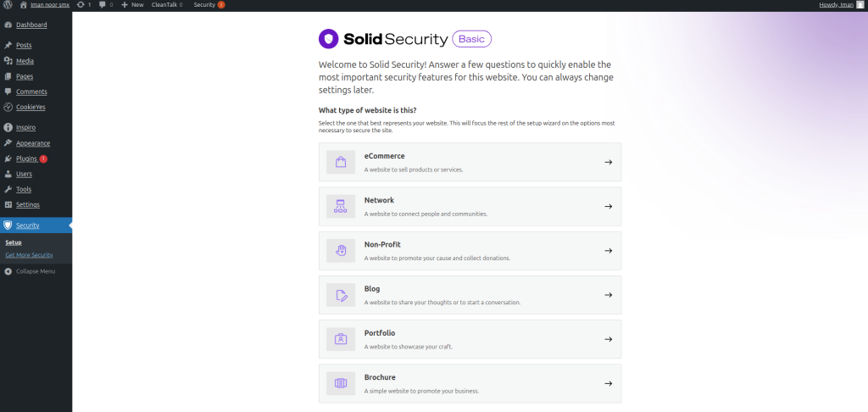The width and height of the screenshot is (868, 412).
Task: Click the eCommerce shopping bag icon
Action: coord(341,162)
